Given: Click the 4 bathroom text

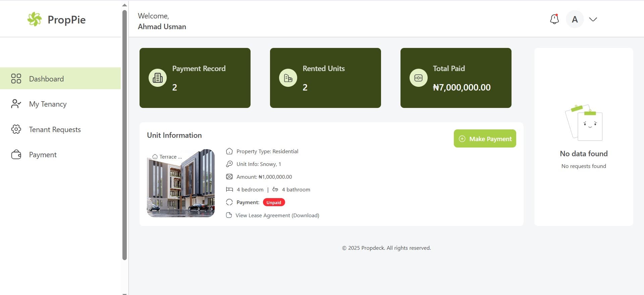Looking at the screenshot, I should click(x=296, y=189).
